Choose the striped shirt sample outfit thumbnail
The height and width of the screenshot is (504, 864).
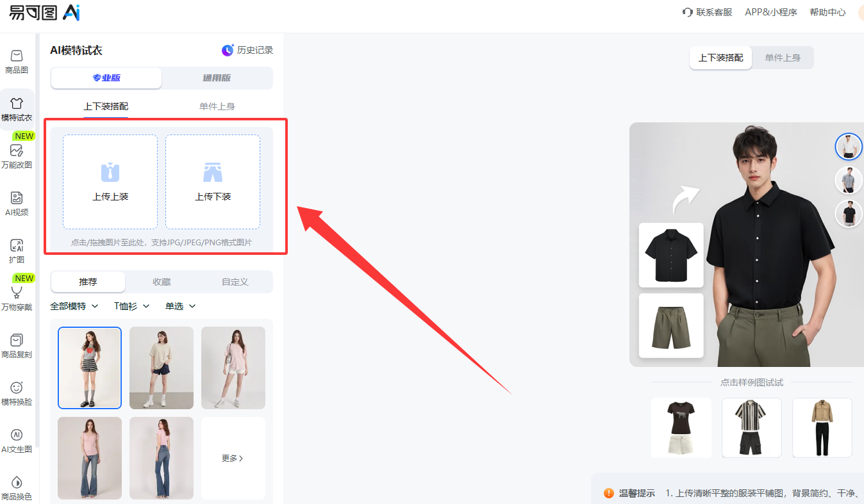pos(752,428)
